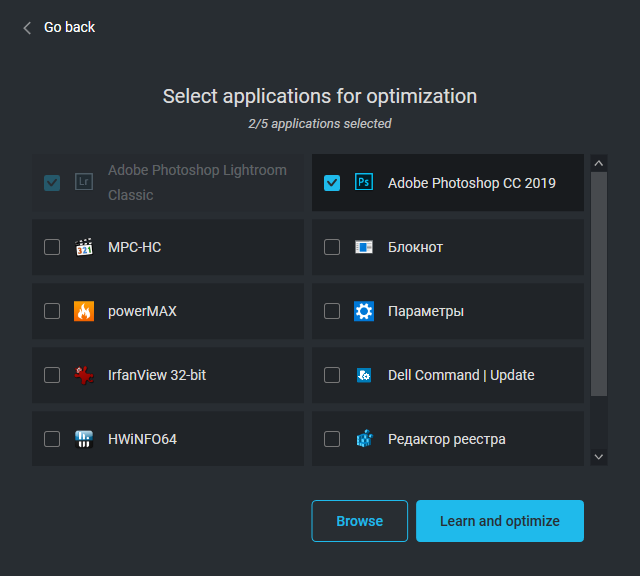The height and width of the screenshot is (576, 640).
Task: Check the Dell Command Update checkbox
Action: [x=332, y=375]
